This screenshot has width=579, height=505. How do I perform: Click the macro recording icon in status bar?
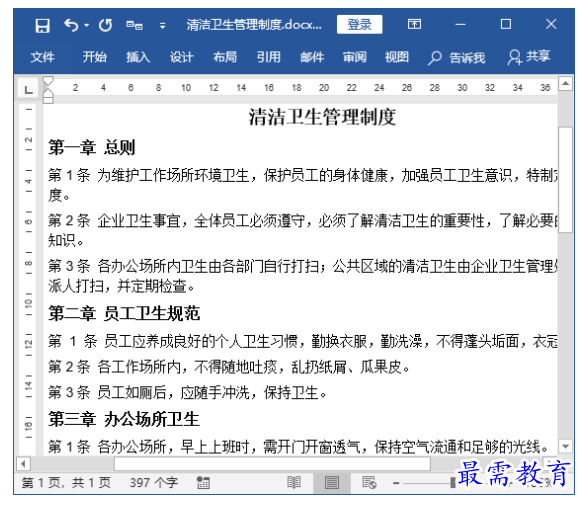point(203,482)
